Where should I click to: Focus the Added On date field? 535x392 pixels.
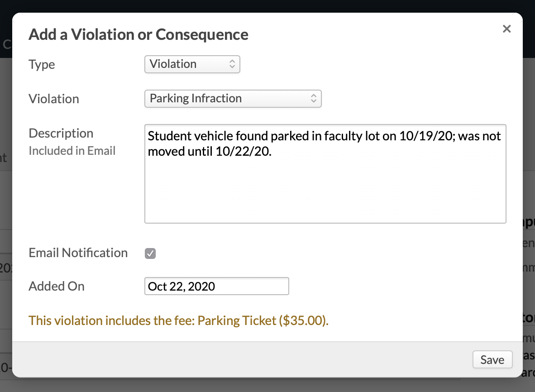pos(216,286)
